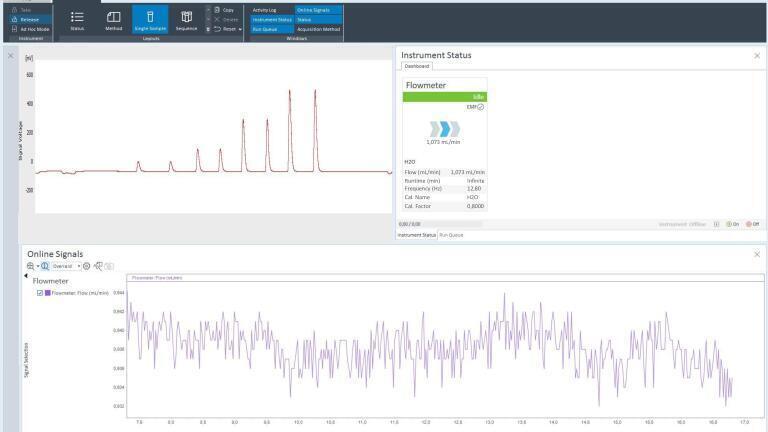Viewport: 768px width, 432px height.
Task: Click the zoom/autoscale icon in Online Signals
Action: click(x=30, y=266)
